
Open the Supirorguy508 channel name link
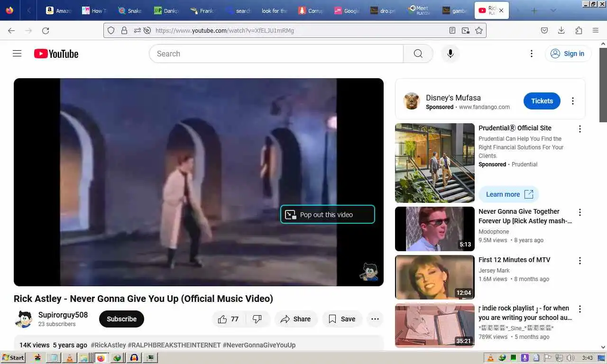[63, 315]
